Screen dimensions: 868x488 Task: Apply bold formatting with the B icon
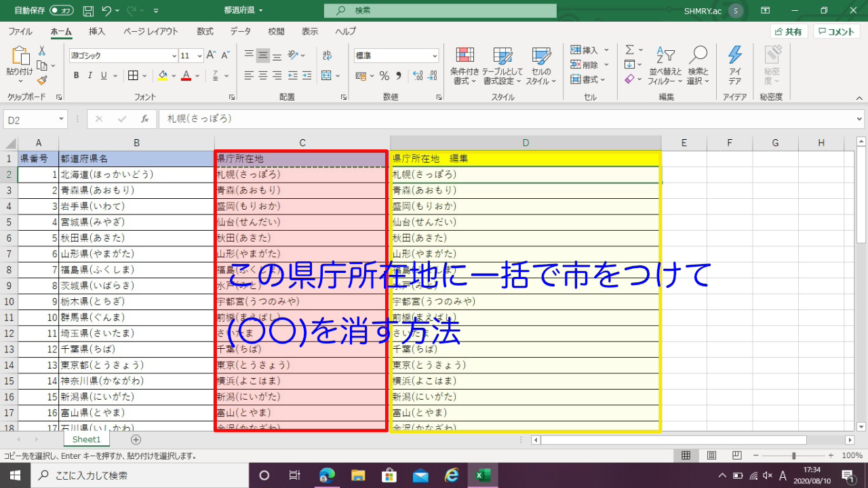[x=76, y=75]
